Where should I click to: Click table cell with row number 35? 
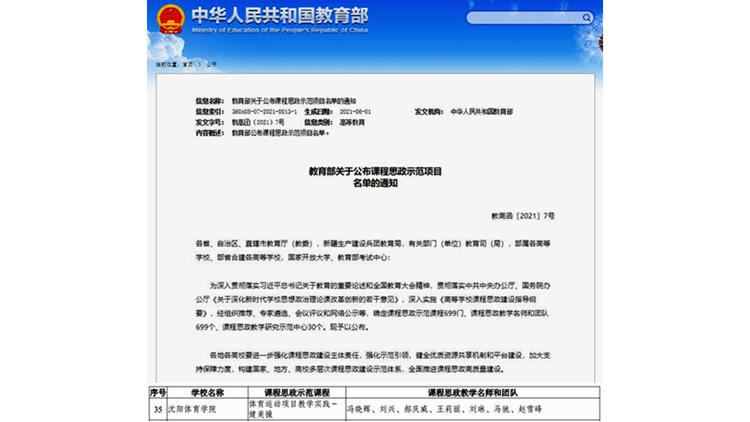158,410
